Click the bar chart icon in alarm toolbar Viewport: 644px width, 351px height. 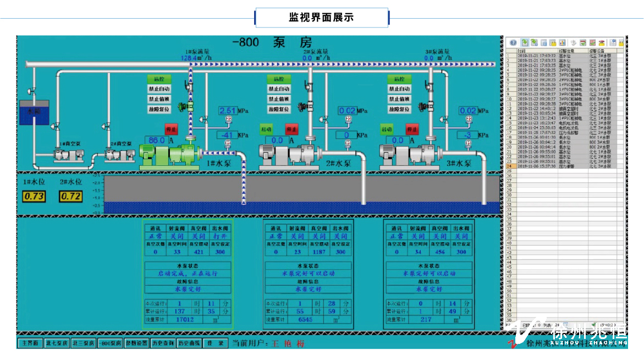click(562, 42)
